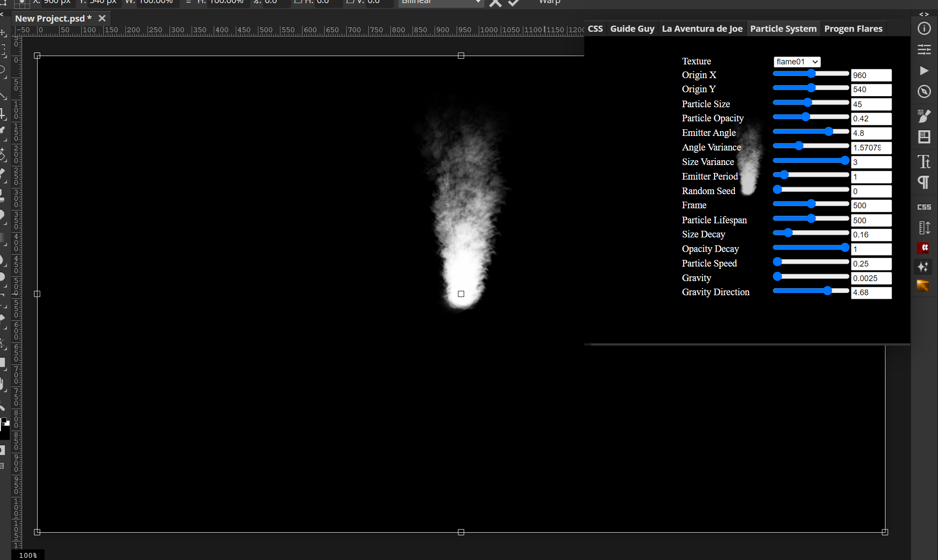Open the Bilinear interpolation dropdown
The height and width of the screenshot is (560, 938).
point(440,3)
